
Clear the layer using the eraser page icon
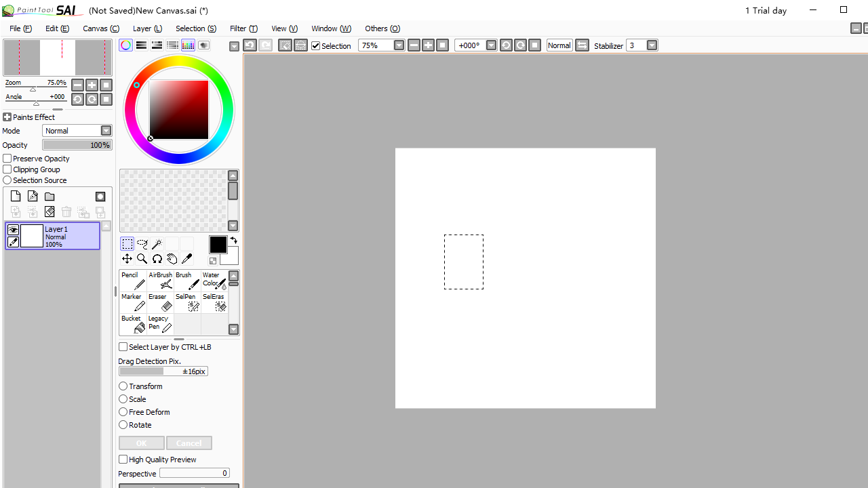[50, 211]
